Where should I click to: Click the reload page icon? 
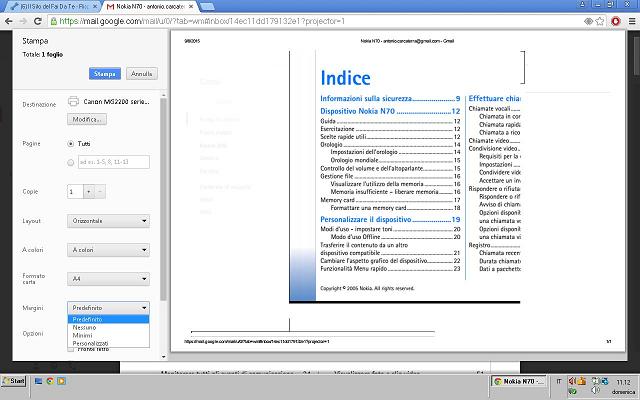[x=44, y=20]
